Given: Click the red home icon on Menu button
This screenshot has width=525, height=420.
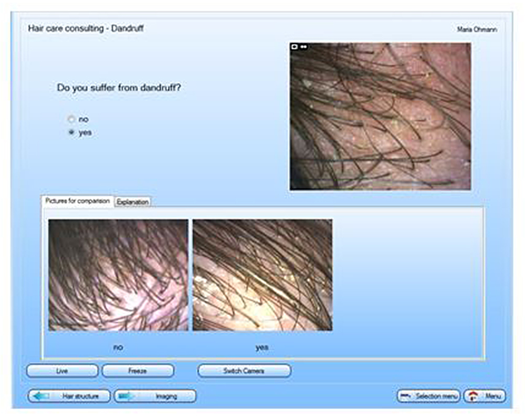Looking at the screenshot, I should pos(473,396).
